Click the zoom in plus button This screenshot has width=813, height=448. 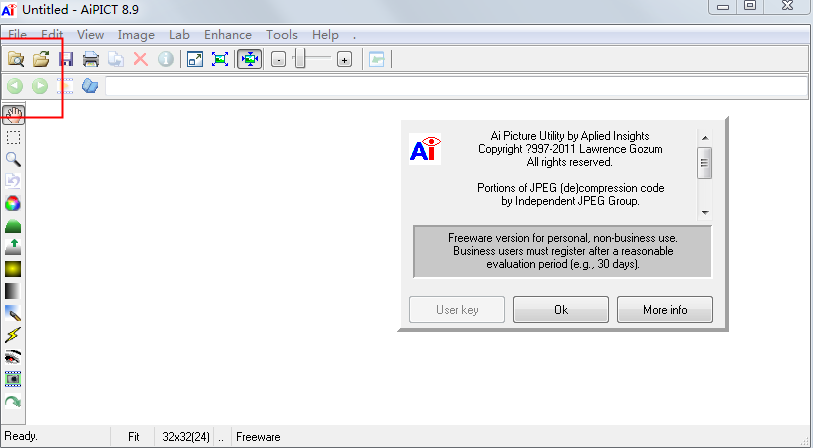pos(344,60)
